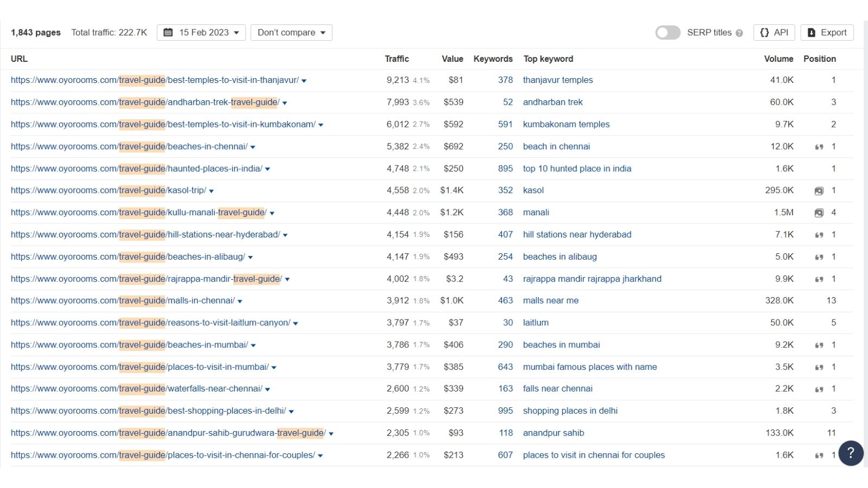
Task: Open the rajrappa-mandir URL link
Action: 146,279
